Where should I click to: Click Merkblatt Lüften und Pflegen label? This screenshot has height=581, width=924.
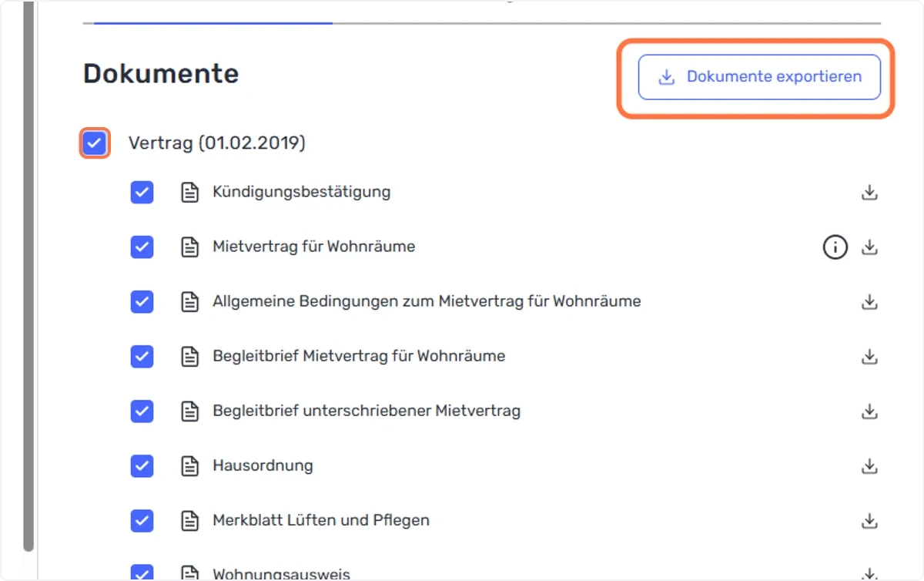click(x=321, y=520)
